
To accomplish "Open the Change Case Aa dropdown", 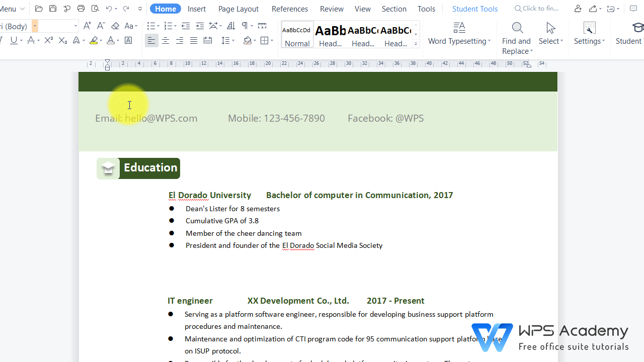I will [131, 26].
